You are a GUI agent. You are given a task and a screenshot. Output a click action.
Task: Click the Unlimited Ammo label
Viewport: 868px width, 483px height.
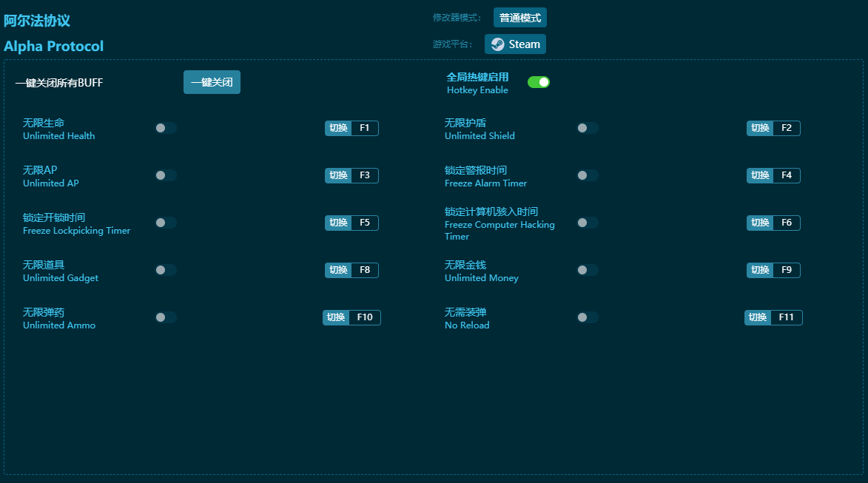click(x=59, y=325)
